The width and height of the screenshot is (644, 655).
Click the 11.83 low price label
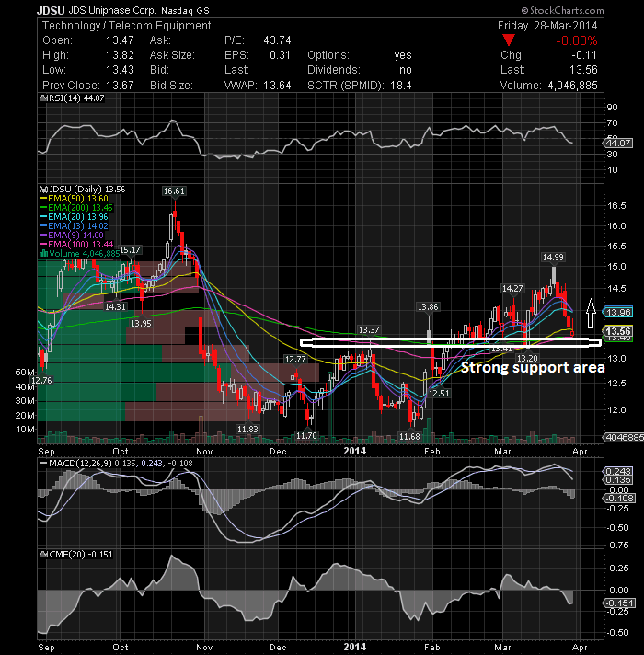(247, 429)
